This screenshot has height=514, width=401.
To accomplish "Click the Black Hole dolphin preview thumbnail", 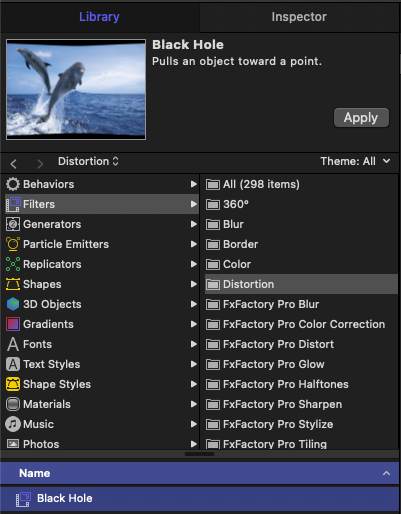I will [x=76, y=89].
